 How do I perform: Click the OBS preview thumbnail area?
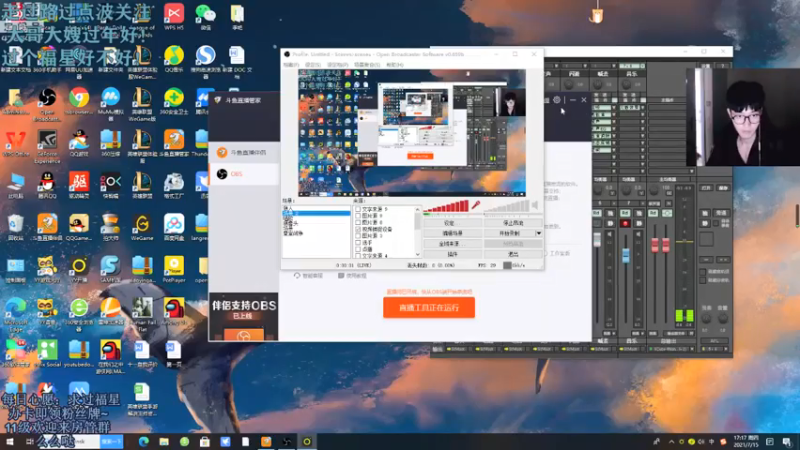click(412, 133)
